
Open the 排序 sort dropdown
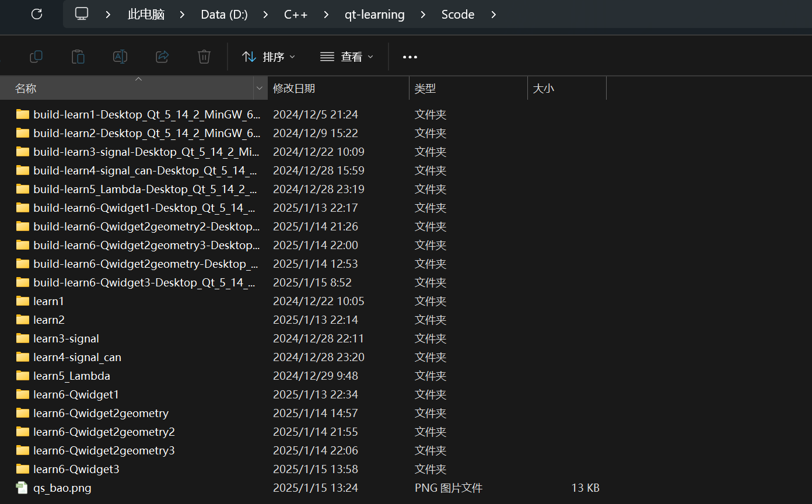(x=268, y=57)
